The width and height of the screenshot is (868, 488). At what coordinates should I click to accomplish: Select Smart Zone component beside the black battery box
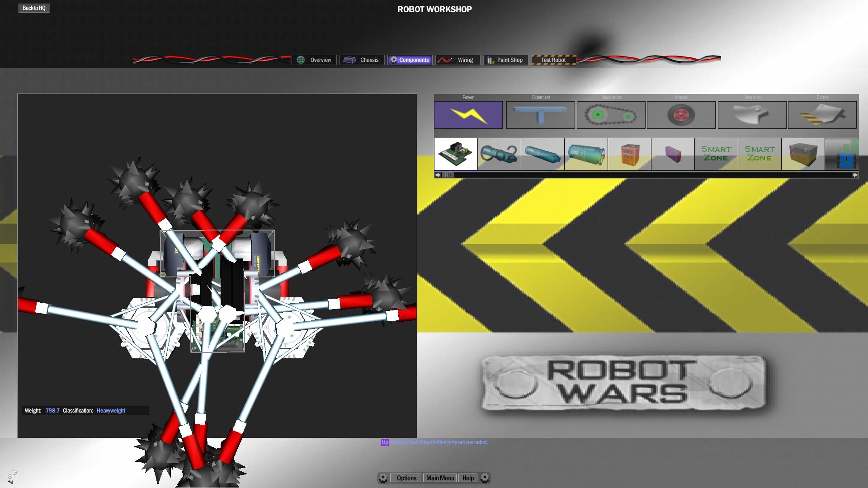click(759, 155)
